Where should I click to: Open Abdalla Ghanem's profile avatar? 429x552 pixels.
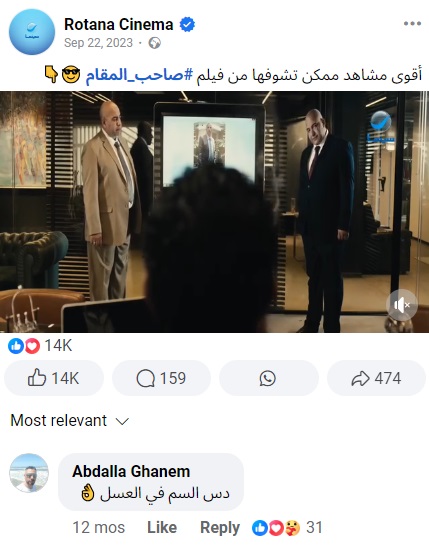(x=29, y=473)
